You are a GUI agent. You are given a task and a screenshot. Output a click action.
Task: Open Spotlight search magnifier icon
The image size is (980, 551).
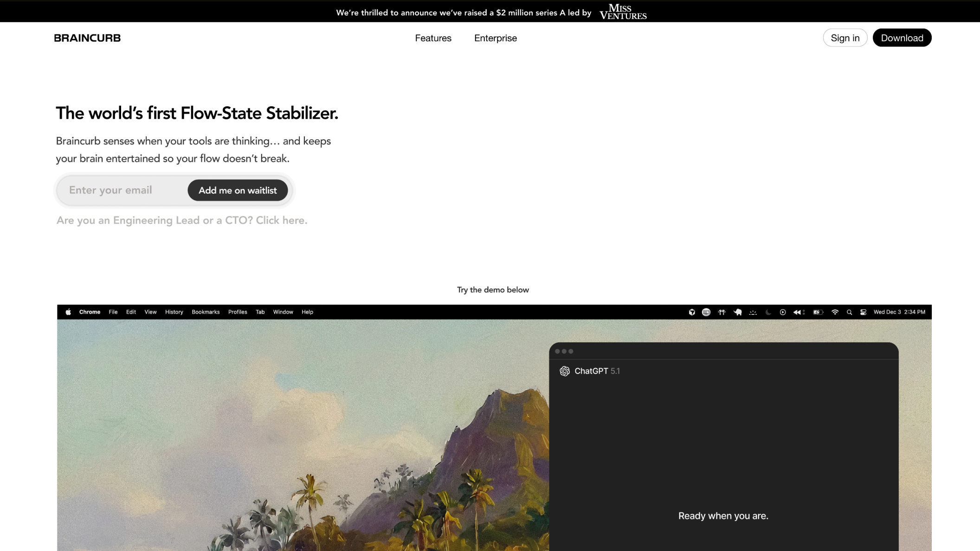tap(849, 312)
